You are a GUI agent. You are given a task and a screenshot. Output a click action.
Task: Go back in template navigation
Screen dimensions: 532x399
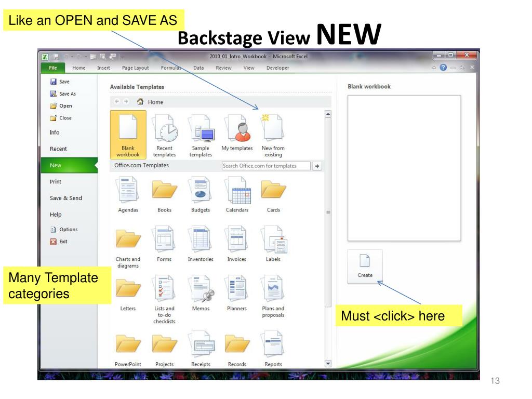[x=117, y=101]
